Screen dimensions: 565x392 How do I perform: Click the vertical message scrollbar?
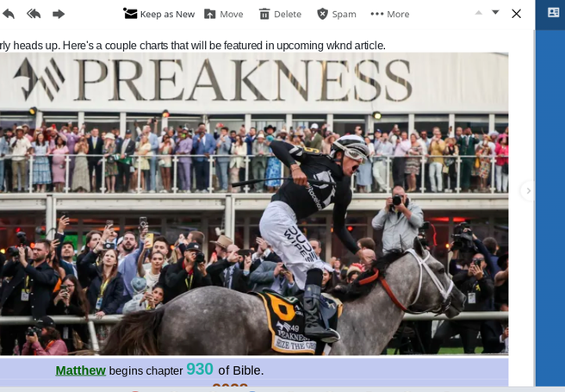pos(532,208)
